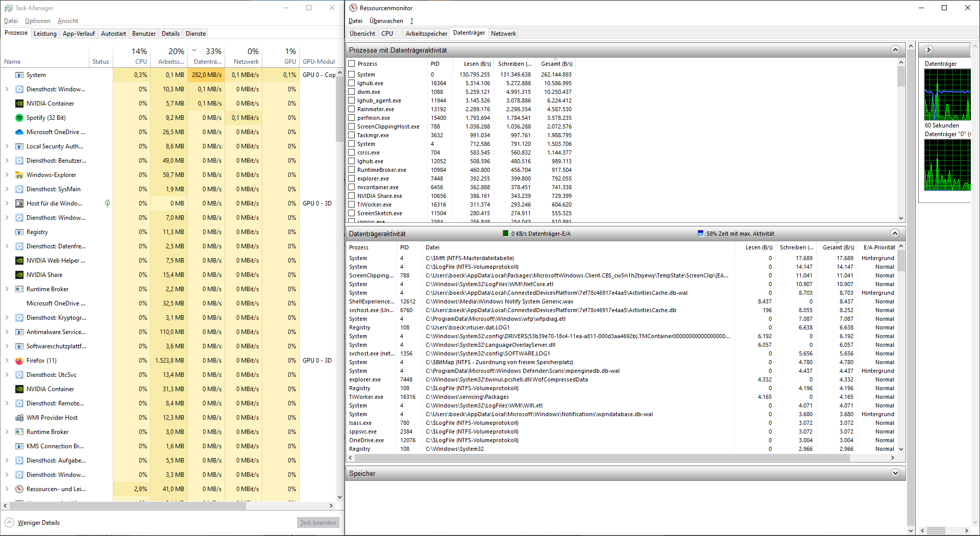980x536 pixels.
Task: Click the Ressourcenmonitor title bar icon
Action: tap(353, 8)
